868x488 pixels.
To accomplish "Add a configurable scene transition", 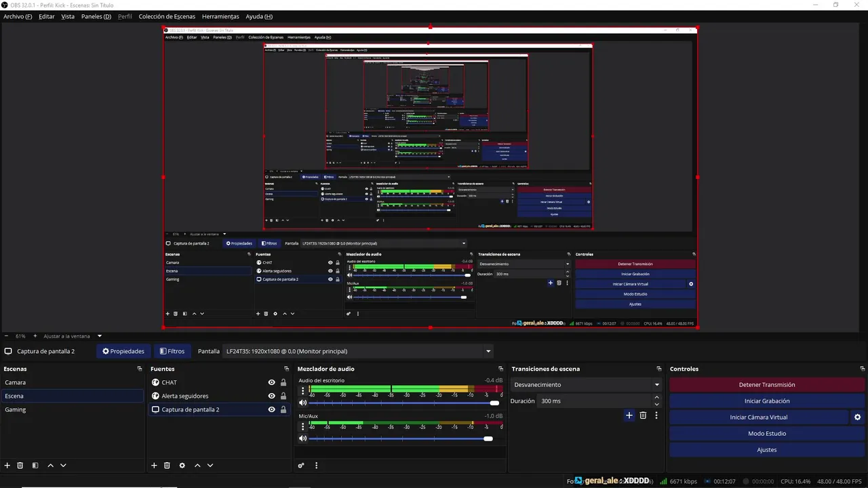I will [629, 415].
